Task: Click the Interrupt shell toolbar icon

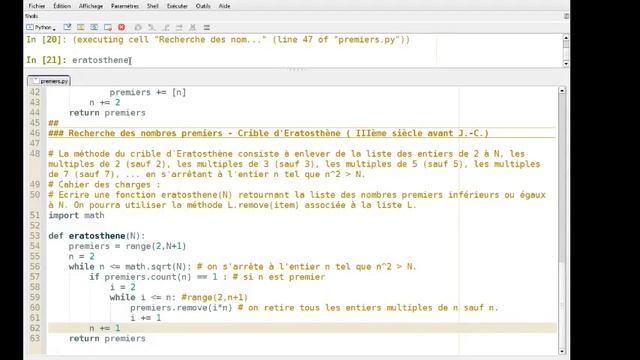Action: [x=81, y=27]
